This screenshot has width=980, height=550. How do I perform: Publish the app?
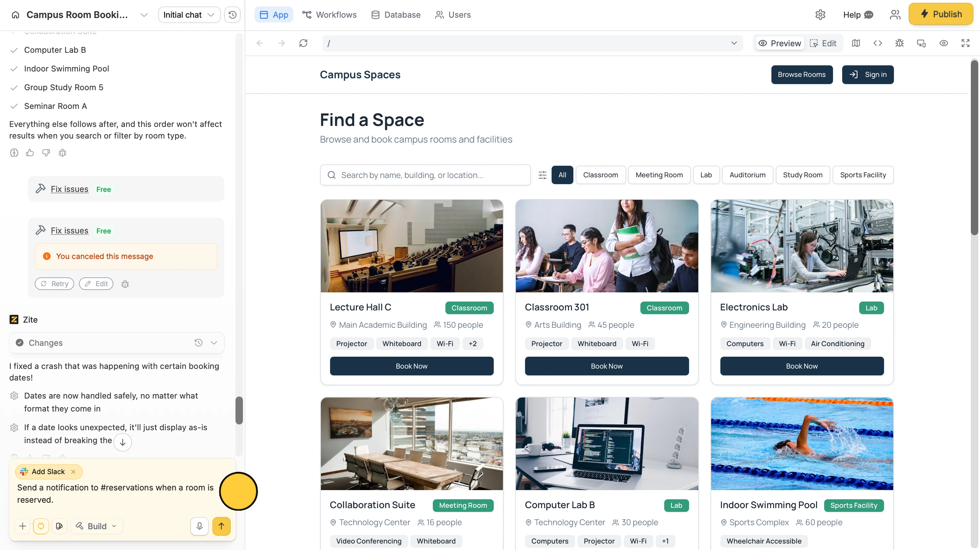pos(941,14)
